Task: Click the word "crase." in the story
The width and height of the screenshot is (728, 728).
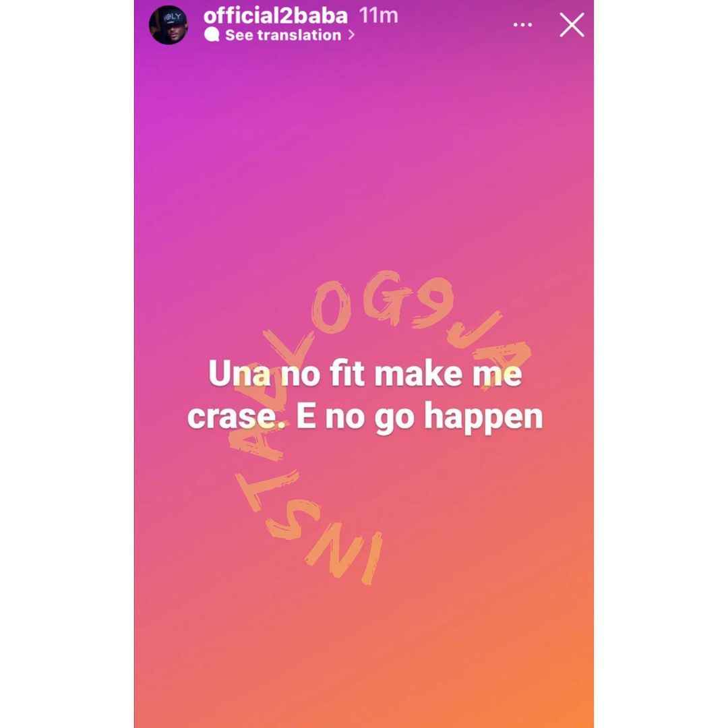Action: coord(238,417)
